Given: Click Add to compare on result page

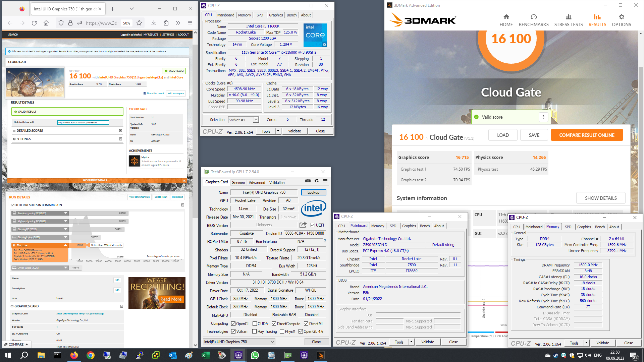Looking at the screenshot, I should (x=176, y=94).
